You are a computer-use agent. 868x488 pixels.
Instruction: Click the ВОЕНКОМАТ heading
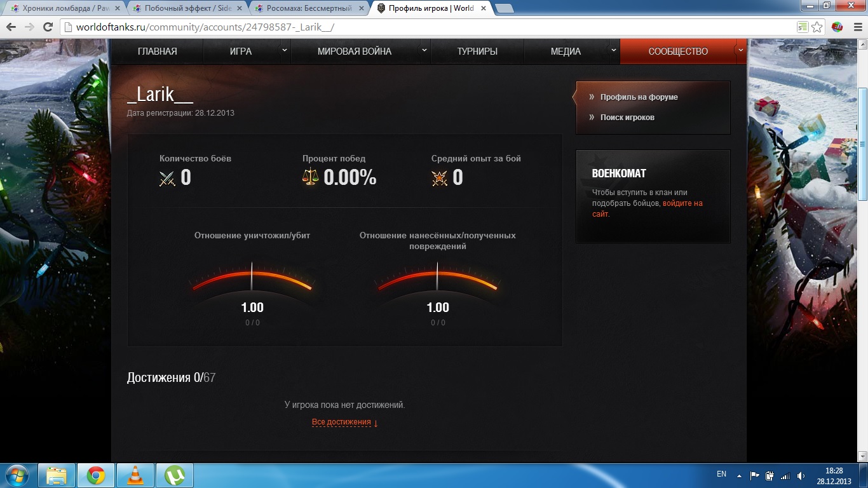coord(620,173)
